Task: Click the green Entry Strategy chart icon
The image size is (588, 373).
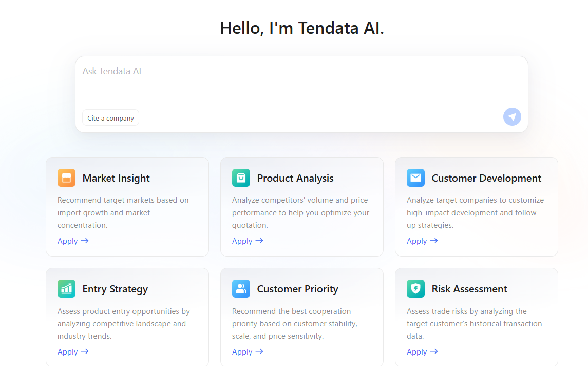Action: tap(66, 289)
